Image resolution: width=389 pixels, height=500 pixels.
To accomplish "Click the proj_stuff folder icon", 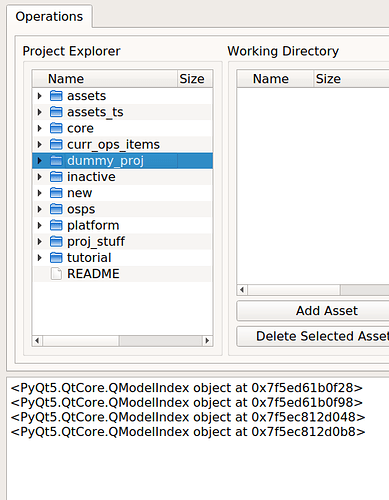I will tap(56, 241).
